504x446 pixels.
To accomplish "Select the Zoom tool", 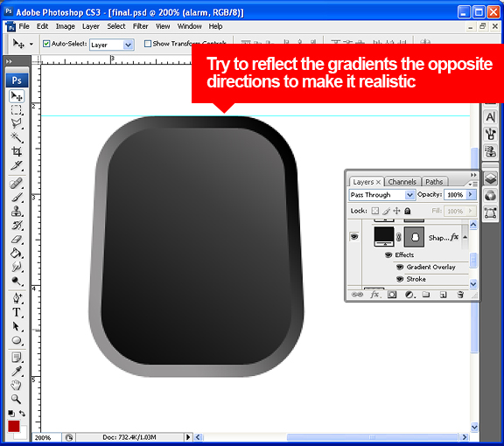I will coord(17,399).
